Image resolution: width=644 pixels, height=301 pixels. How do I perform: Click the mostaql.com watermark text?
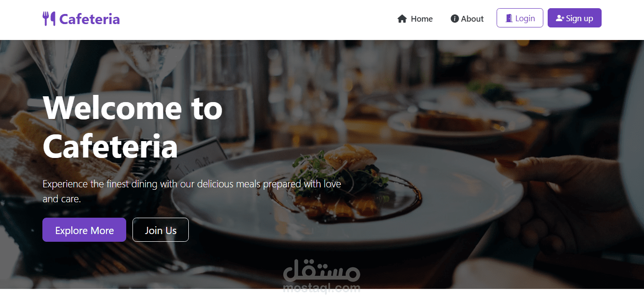pyautogui.click(x=322, y=288)
